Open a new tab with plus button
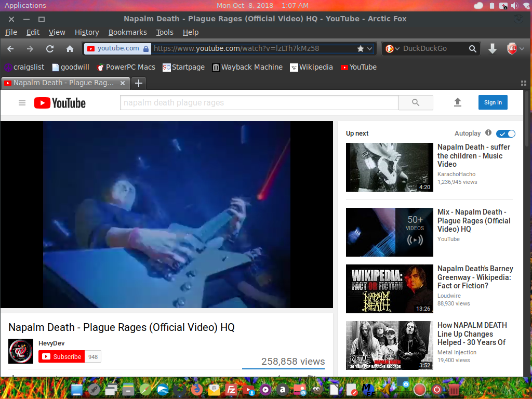 (x=138, y=83)
